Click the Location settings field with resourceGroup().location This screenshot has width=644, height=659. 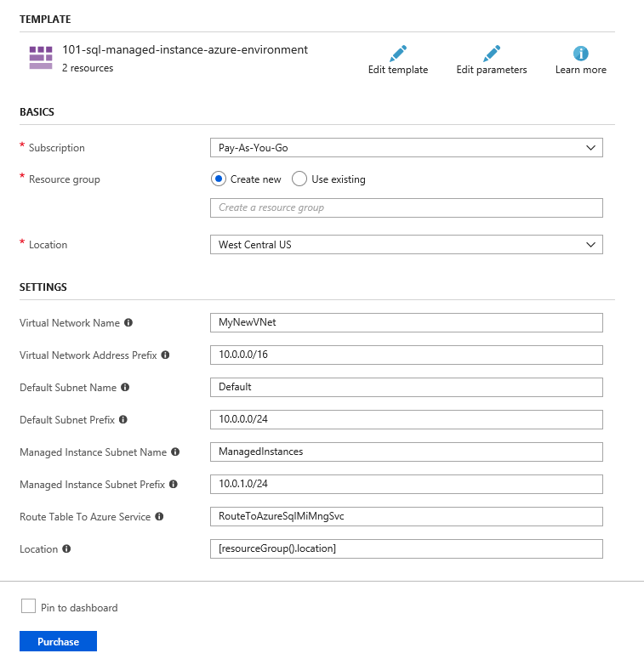(x=407, y=549)
